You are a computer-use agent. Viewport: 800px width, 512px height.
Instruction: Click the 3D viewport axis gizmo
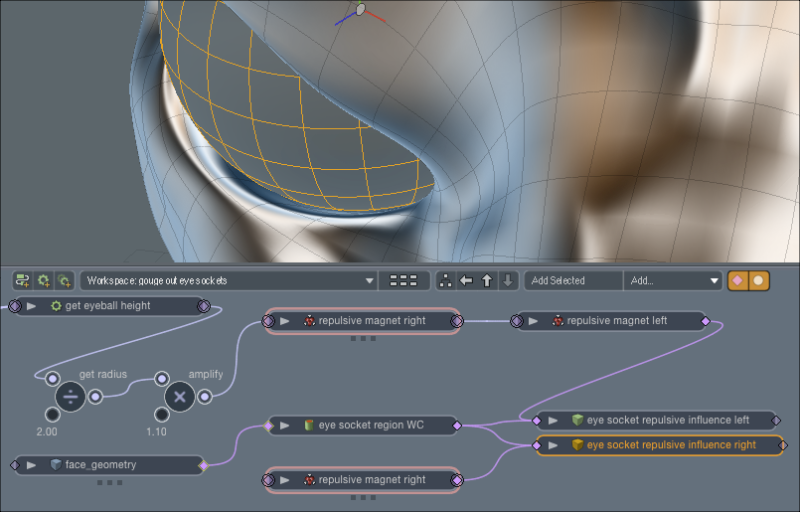pyautogui.click(x=360, y=12)
